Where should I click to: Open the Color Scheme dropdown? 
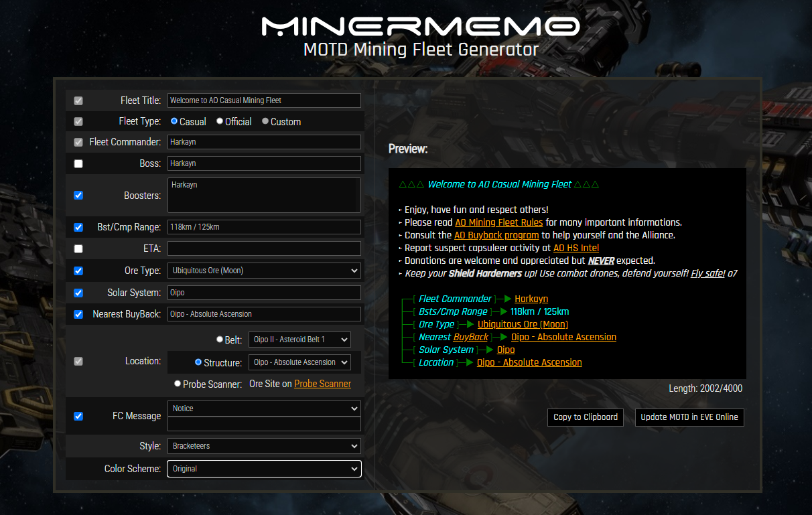coord(264,469)
